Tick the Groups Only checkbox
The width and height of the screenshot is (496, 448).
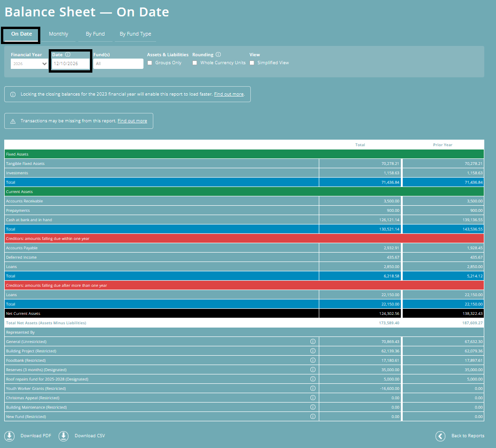pos(150,63)
